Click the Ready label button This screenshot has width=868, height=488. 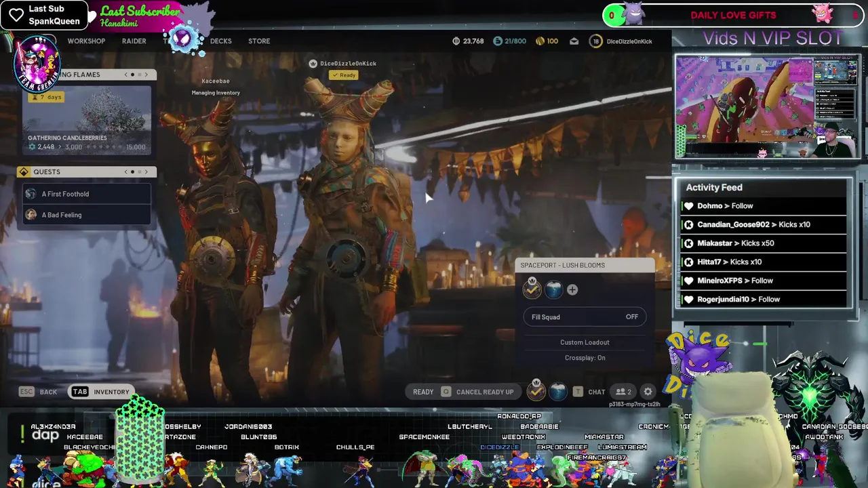[x=423, y=392]
